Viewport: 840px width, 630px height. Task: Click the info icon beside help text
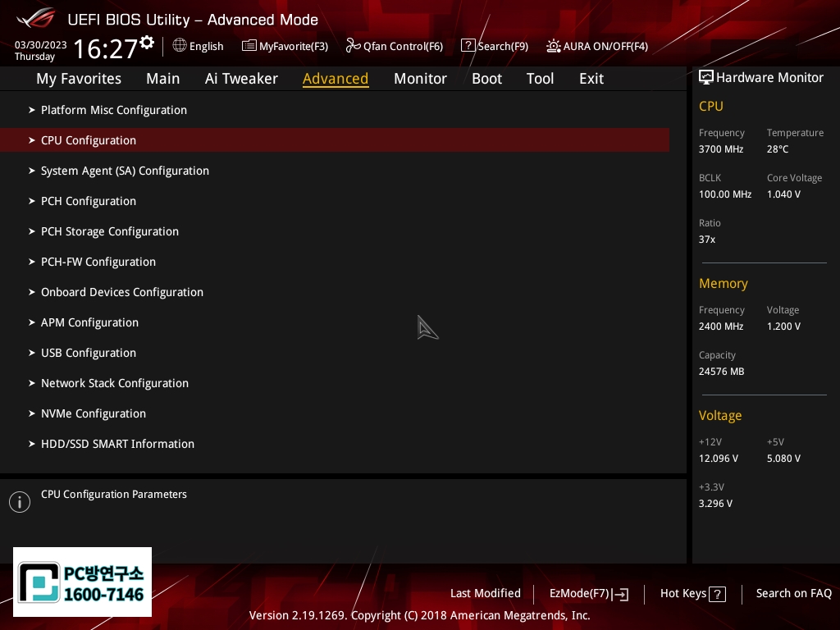pyautogui.click(x=20, y=502)
